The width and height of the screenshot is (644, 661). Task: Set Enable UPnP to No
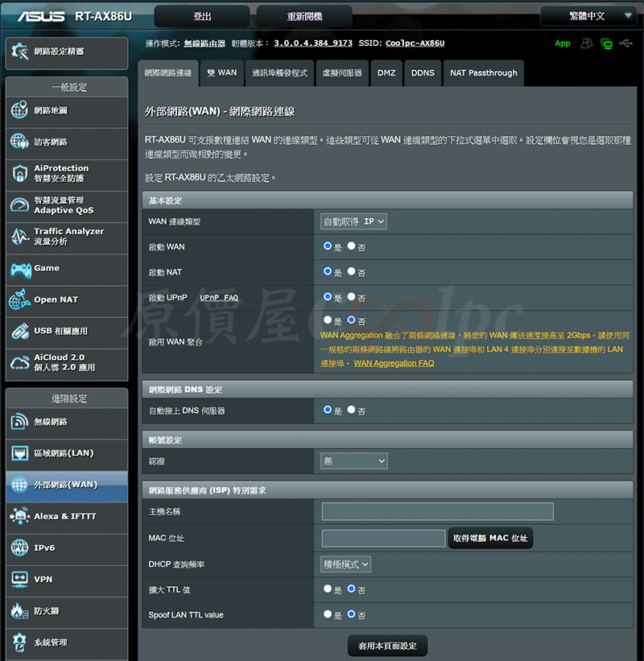click(351, 296)
